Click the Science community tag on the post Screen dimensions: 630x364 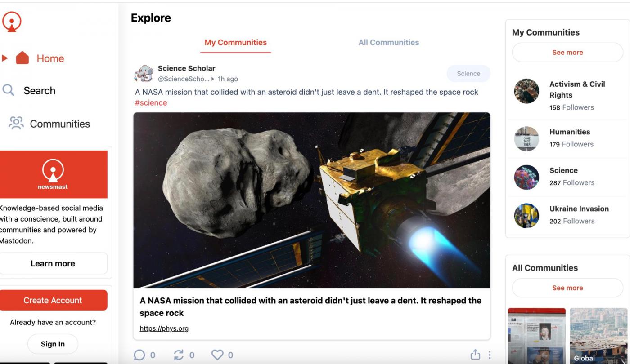468,74
